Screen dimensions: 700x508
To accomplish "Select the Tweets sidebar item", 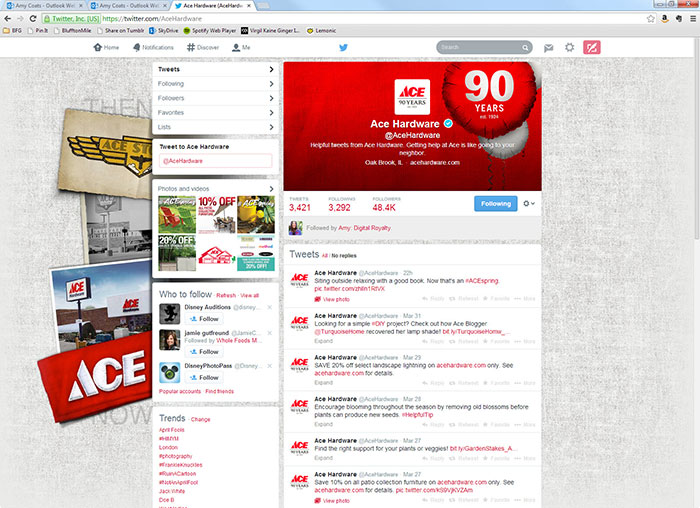I will tap(216, 69).
